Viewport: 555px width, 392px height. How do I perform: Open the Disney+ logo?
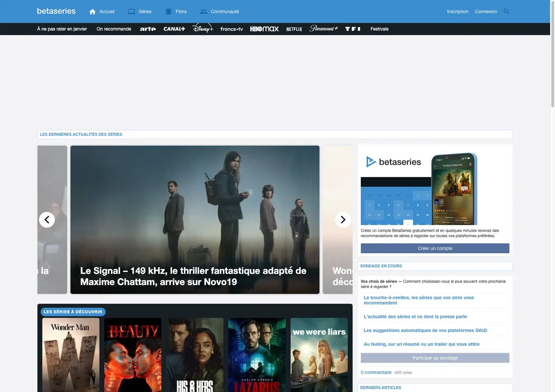[203, 28]
